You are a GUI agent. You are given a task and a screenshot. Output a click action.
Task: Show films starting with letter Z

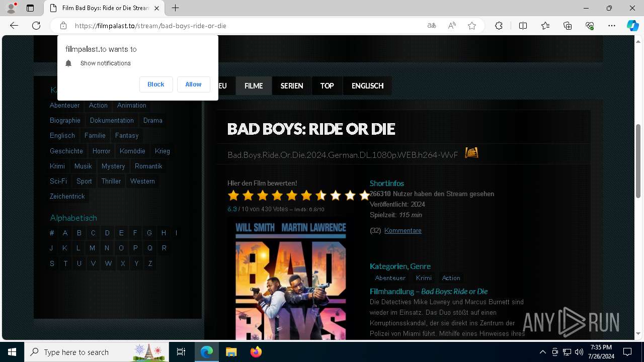[150, 263]
